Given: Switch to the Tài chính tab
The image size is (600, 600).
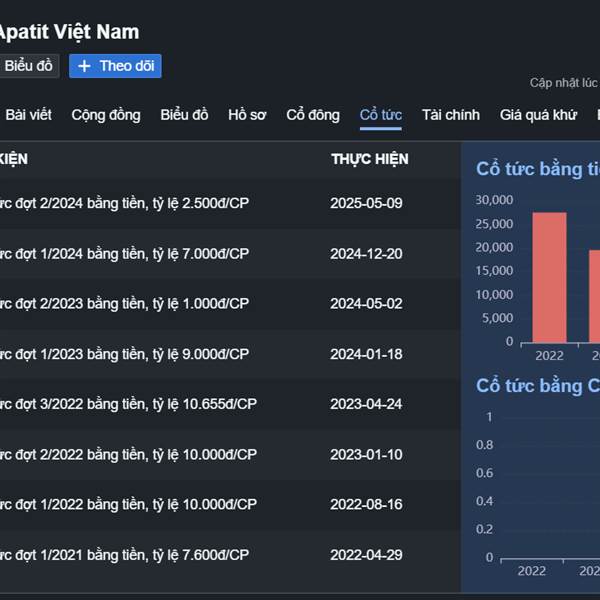Looking at the screenshot, I should point(451,115).
